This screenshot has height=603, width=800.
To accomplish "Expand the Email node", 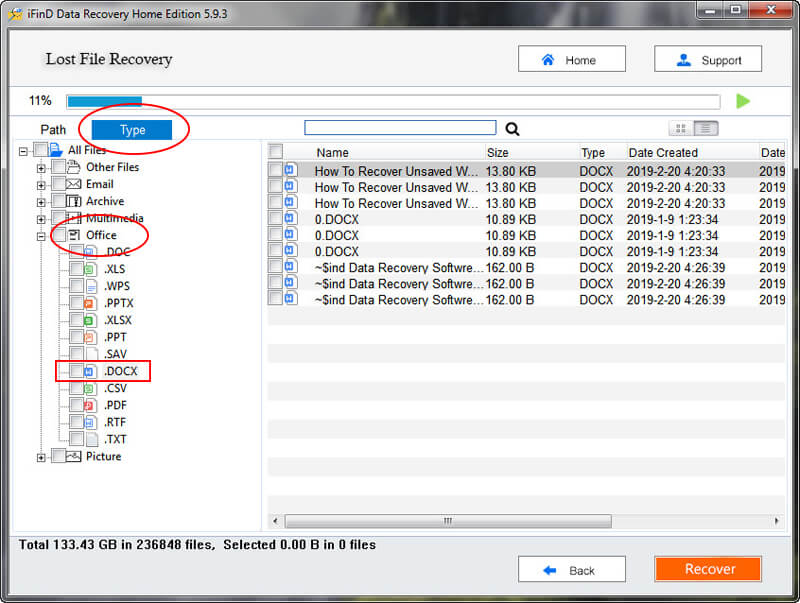I will point(41,185).
